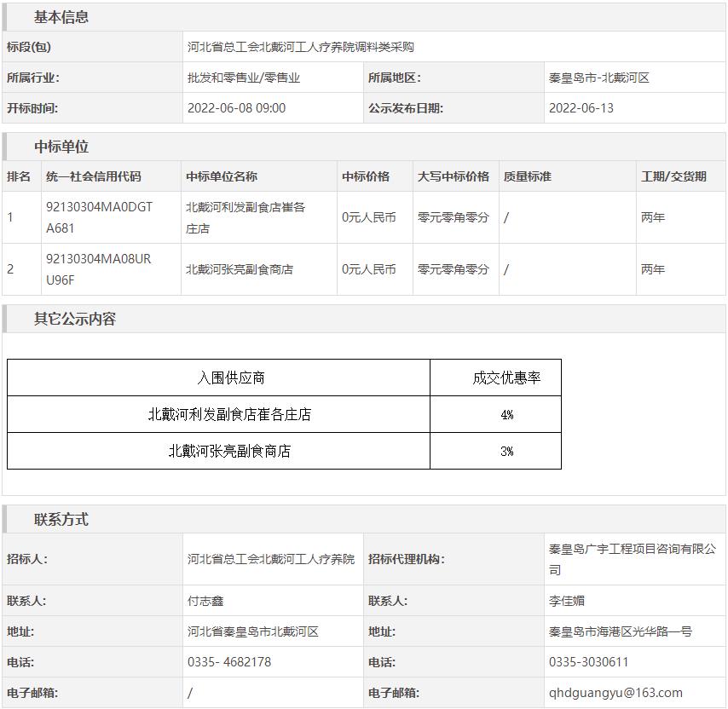Click the 联系方式 section header
Screen dimensions: 728x709
tap(61, 519)
